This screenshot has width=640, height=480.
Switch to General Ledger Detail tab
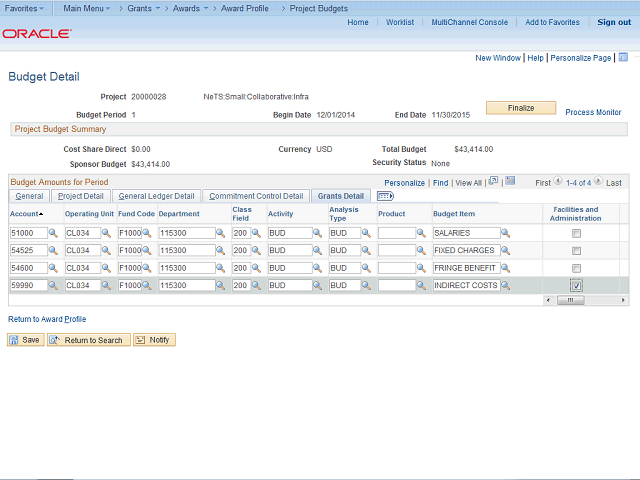[156, 196]
